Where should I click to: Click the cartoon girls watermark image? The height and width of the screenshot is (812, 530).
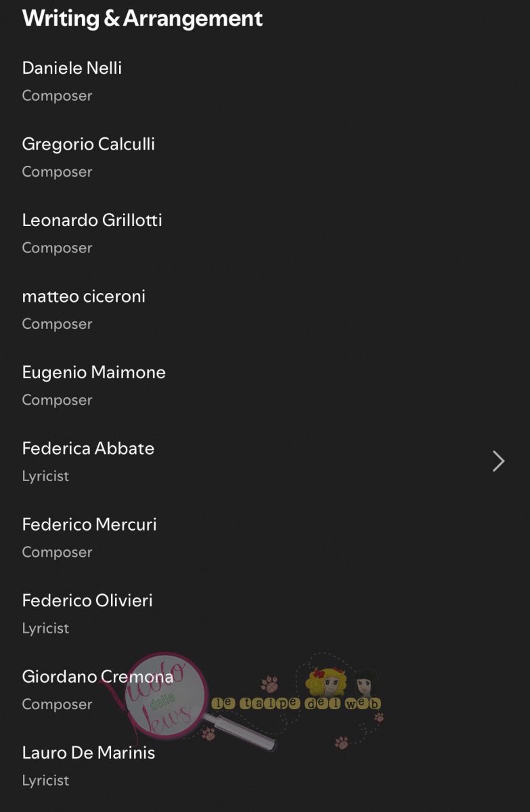pyautogui.click(x=342, y=681)
